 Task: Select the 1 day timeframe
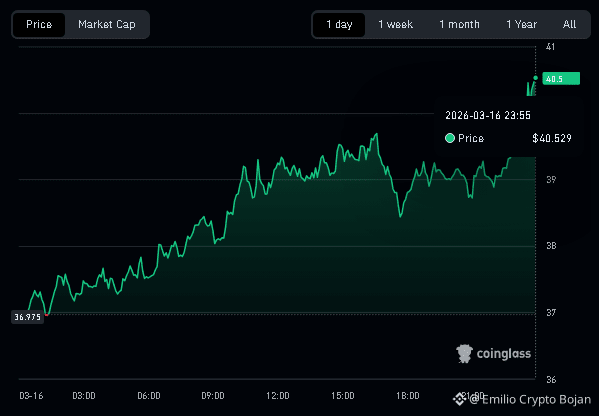tap(339, 24)
